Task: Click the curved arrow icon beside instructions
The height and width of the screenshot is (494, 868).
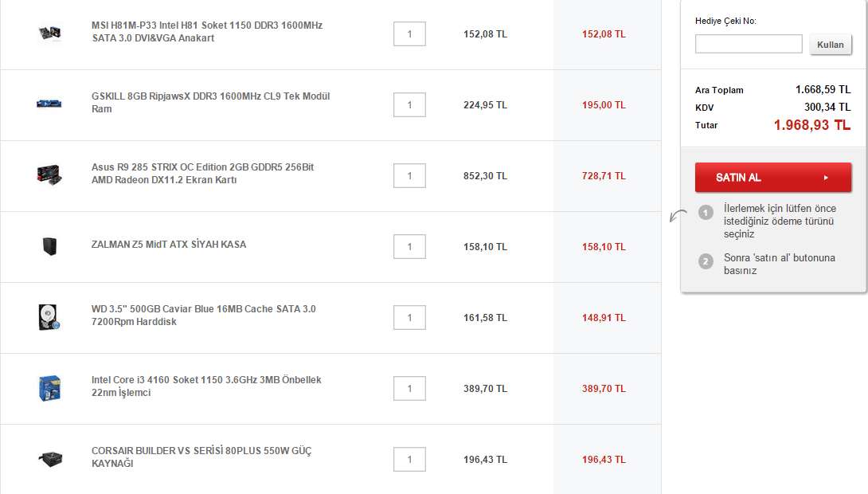Action: pyautogui.click(x=678, y=215)
